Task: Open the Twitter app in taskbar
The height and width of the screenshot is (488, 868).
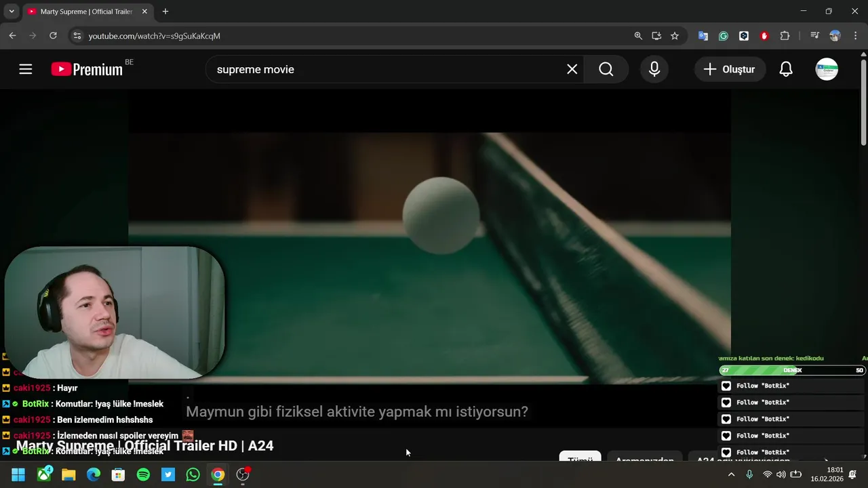Action: (168, 474)
